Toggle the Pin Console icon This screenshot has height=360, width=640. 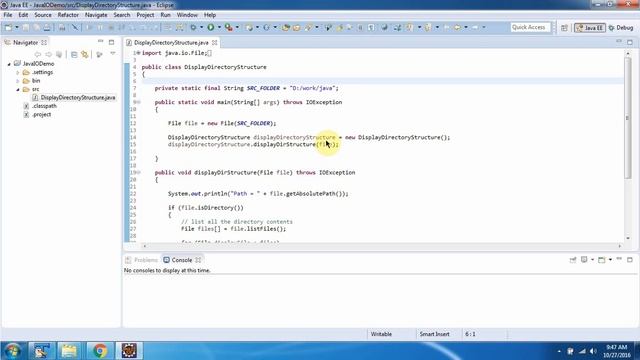(x=573, y=260)
